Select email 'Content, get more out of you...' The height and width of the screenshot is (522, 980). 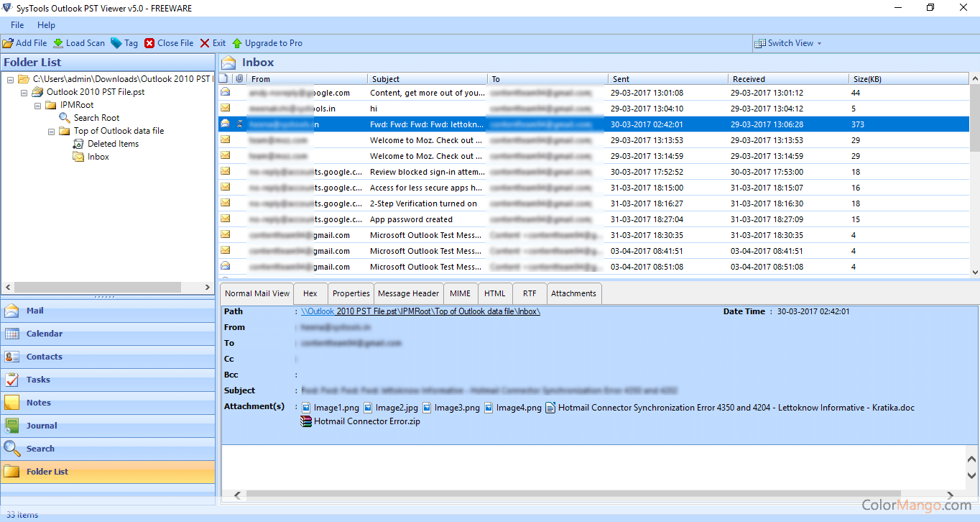[593, 93]
